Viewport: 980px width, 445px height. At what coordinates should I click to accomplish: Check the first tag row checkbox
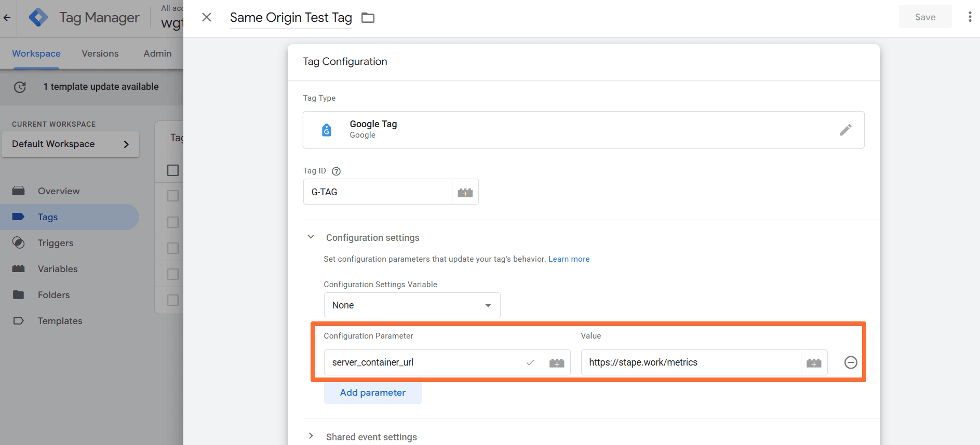173,196
